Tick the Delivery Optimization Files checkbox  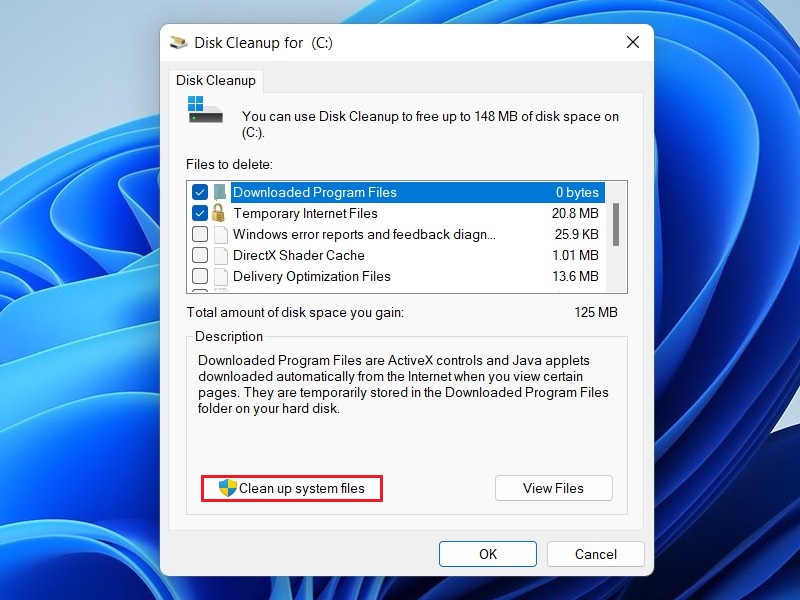200,276
